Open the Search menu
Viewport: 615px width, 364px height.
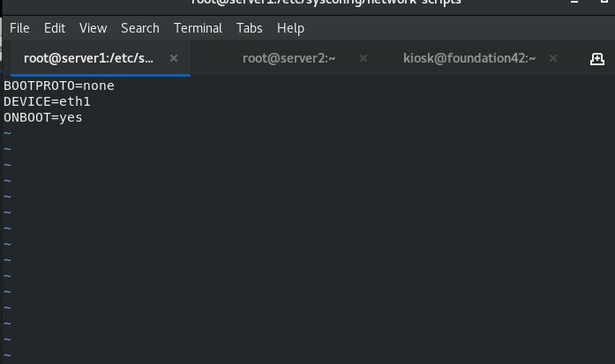[140, 28]
